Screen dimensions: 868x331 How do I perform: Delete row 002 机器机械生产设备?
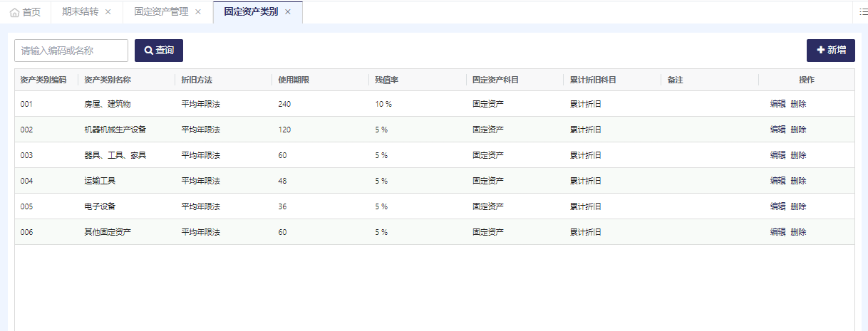(x=798, y=130)
